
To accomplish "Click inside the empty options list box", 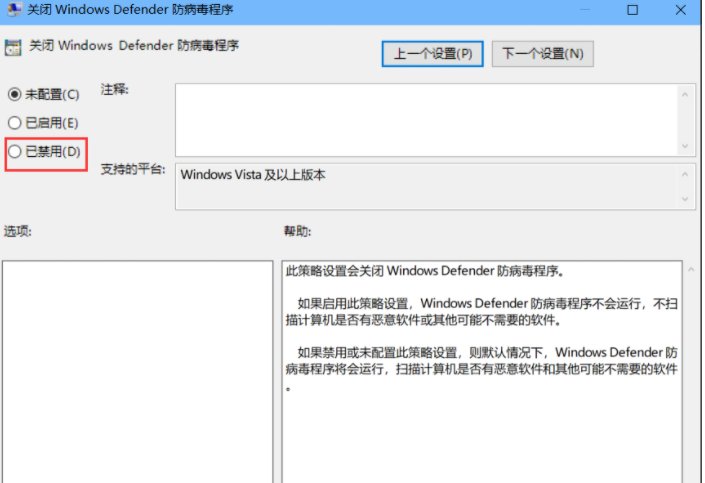I will tap(137, 371).
